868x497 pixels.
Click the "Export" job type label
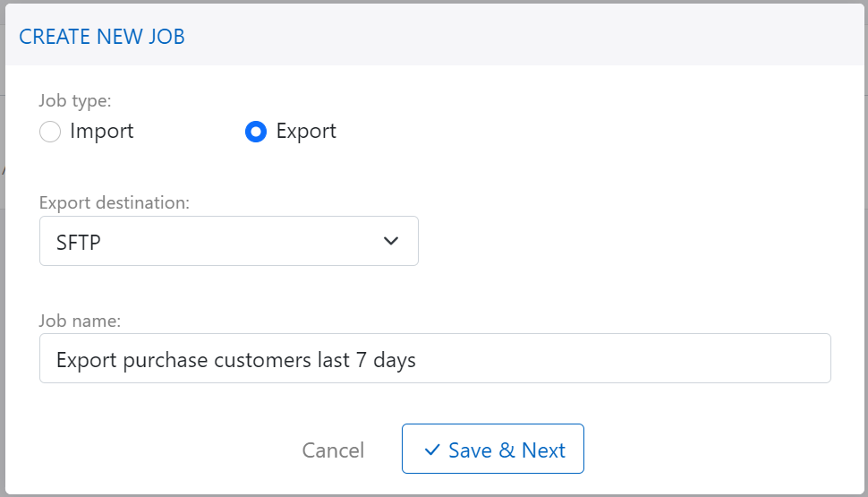306,131
